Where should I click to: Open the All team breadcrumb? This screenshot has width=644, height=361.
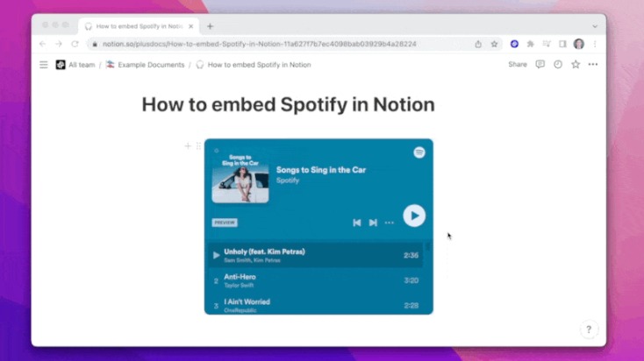(x=75, y=65)
